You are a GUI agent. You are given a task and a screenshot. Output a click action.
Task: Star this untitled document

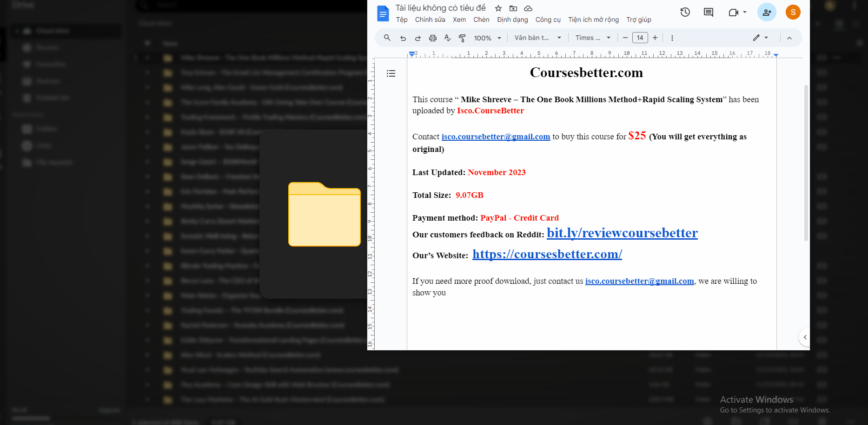(498, 8)
